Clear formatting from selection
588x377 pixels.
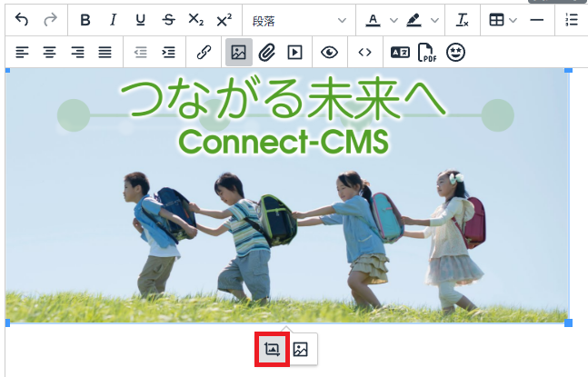pyautogui.click(x=463, y=20)
